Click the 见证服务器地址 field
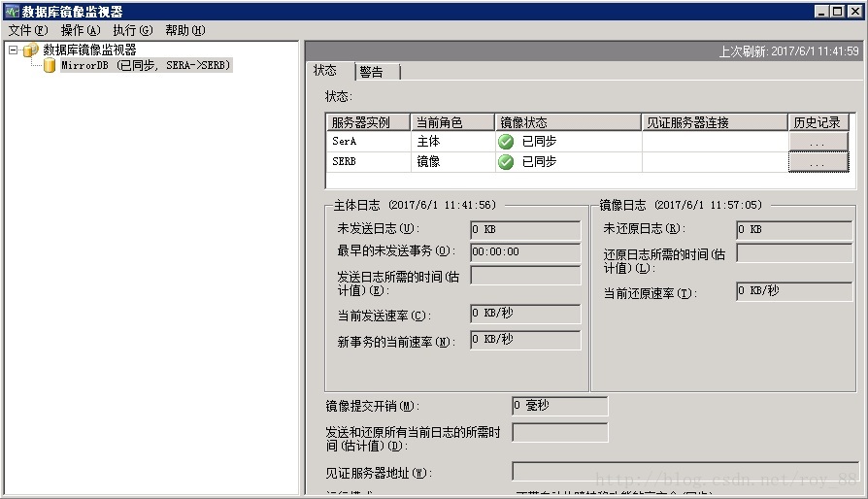868x499 pixels. [685, 472]
